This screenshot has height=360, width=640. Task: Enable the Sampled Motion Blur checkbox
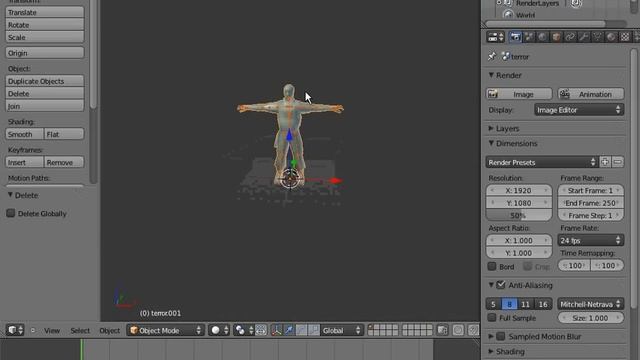501,336
